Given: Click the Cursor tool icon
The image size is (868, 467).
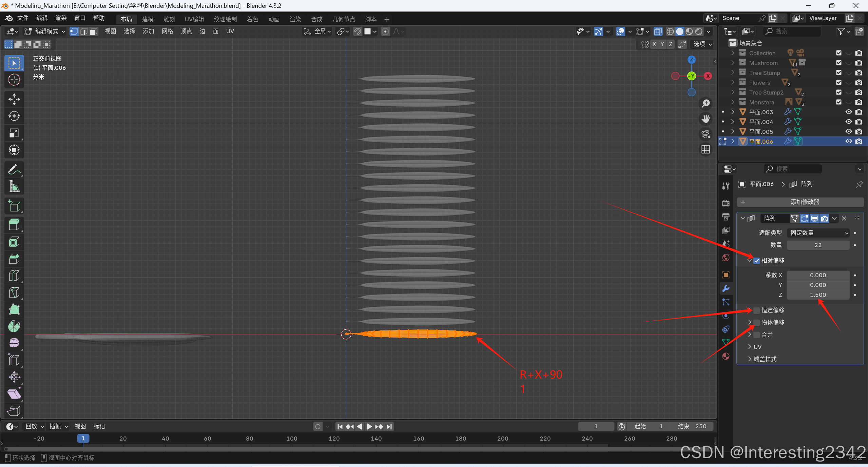Looking at the screenshot, I should click(x=14, y=80).
